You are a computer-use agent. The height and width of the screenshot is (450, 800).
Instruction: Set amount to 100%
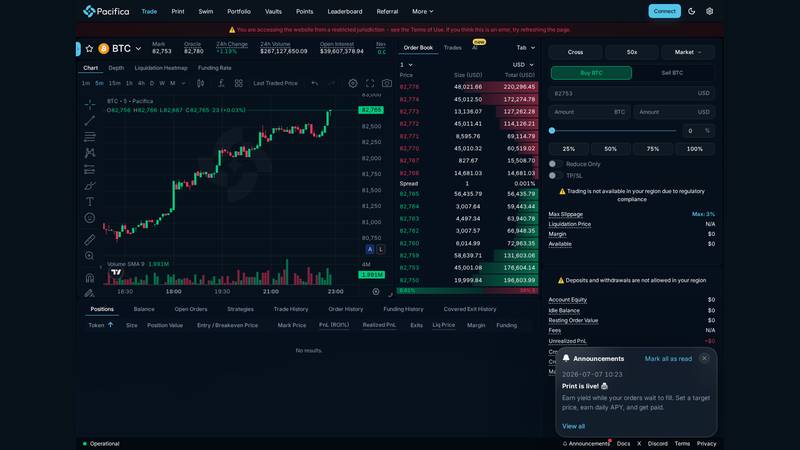click(694, 149)
